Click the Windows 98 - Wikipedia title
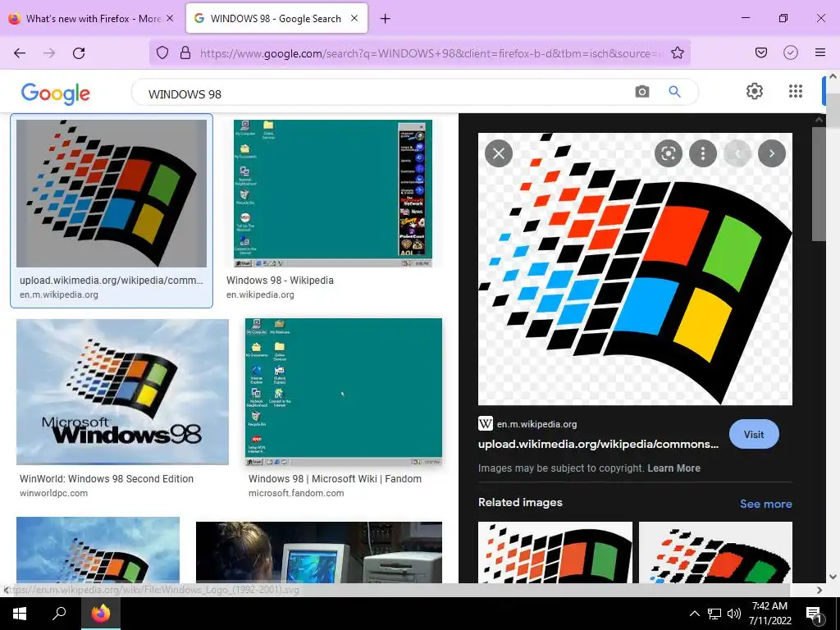Screen dimensions: 840x630 click(x=280, y=281)
